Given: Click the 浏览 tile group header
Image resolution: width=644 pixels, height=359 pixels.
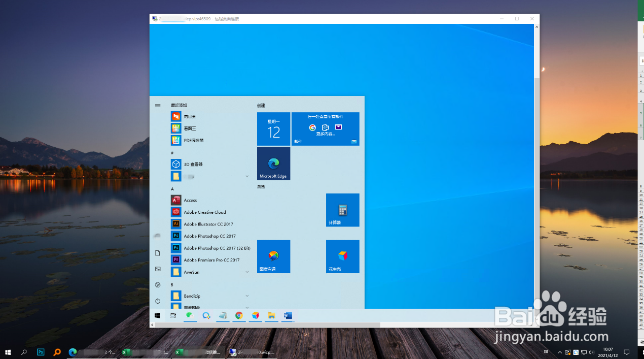Looking at the screenshot, I should pos(261,186).
